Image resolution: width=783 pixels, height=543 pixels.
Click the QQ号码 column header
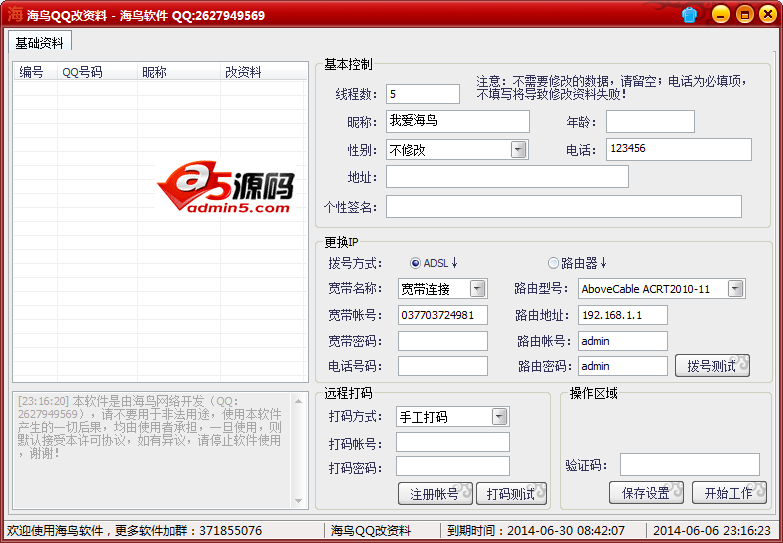[x=97, y=72]
